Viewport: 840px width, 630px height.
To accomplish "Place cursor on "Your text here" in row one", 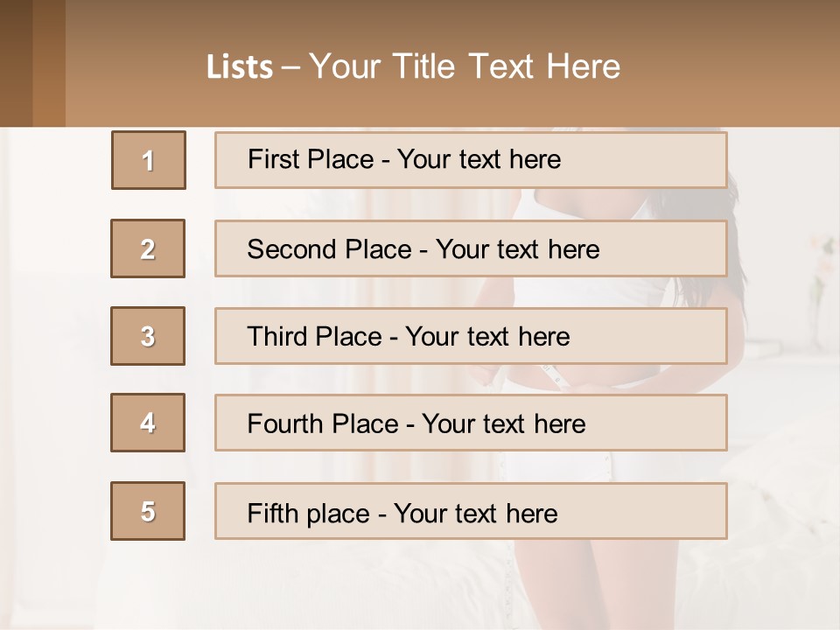I will [479, 159].
